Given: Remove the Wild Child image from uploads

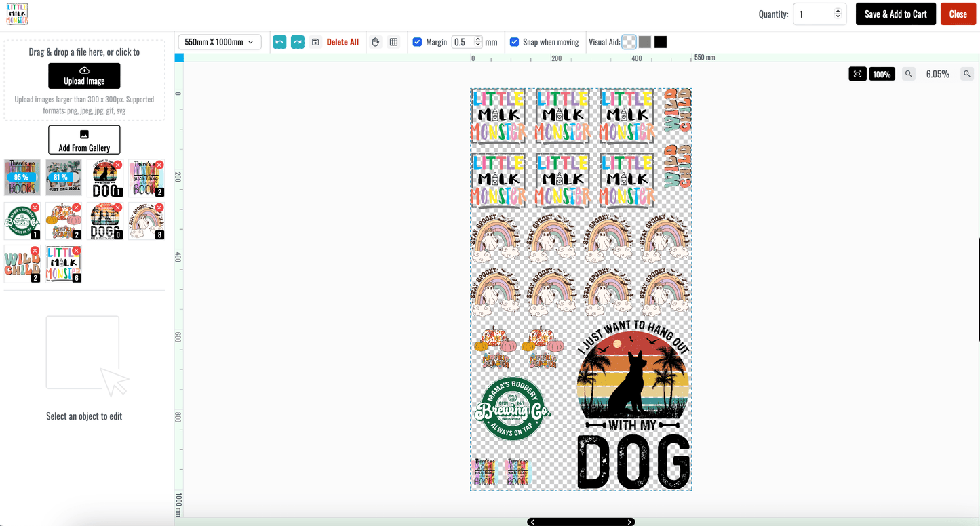Looking at the screenshot, I should [x=35, y=251].
